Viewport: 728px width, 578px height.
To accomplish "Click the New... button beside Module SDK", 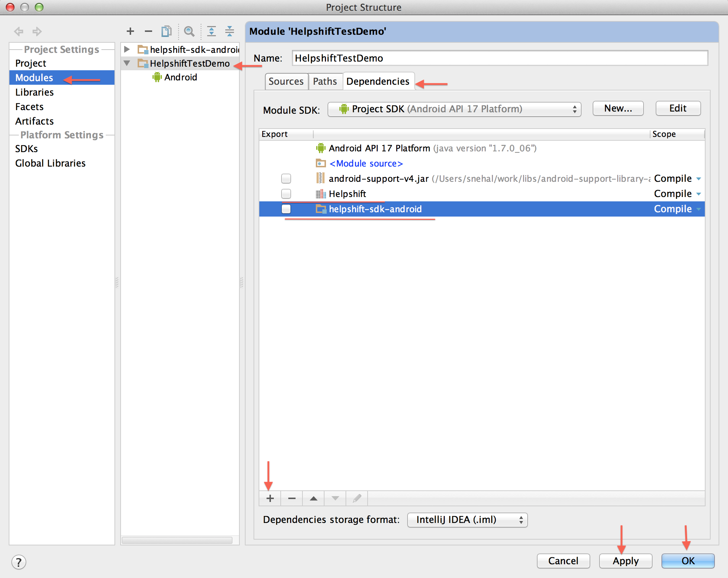I will coord(618,108).
